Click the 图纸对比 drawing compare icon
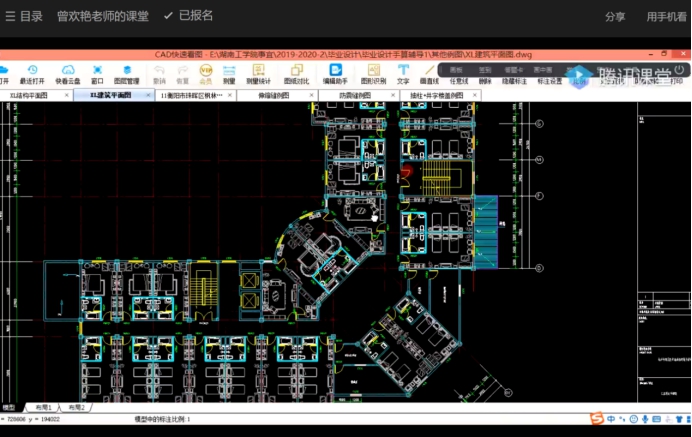The height and width of the screenshot is (437, 692). [x=296, y=73]
